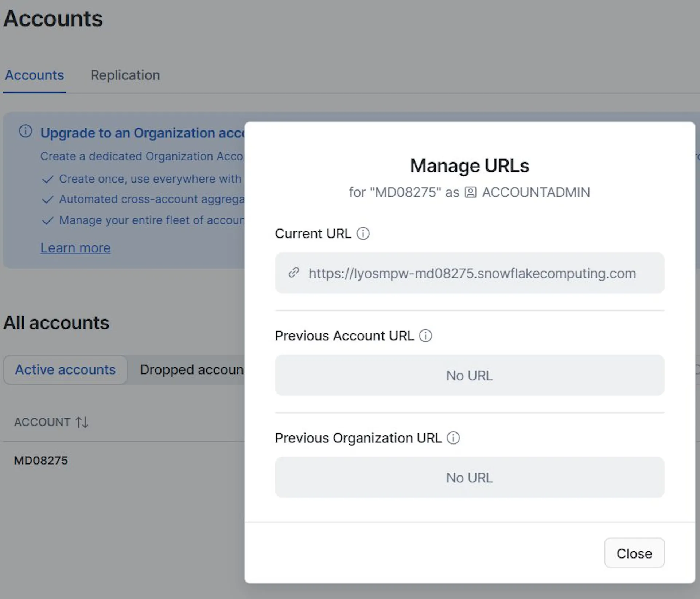Show Active accounts list
Viewport: 700px width, 599px height.
65,369
